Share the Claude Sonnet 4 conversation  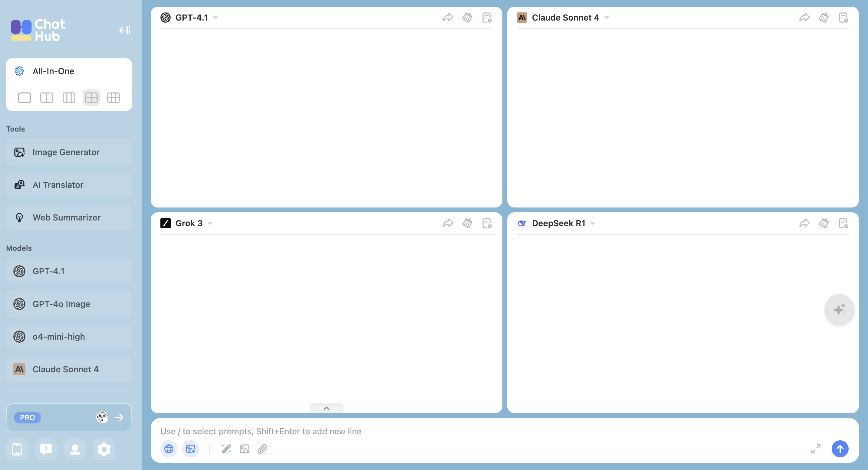(804, 18)
